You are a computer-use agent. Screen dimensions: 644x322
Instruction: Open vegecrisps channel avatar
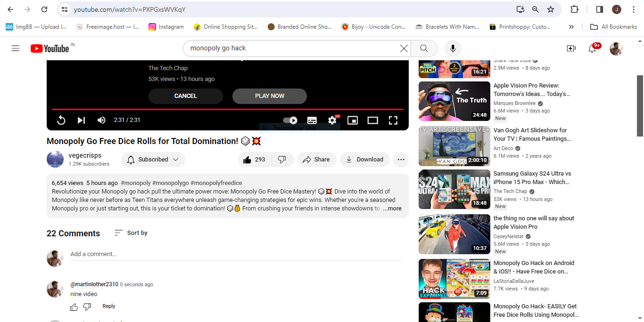coord(55,159)
